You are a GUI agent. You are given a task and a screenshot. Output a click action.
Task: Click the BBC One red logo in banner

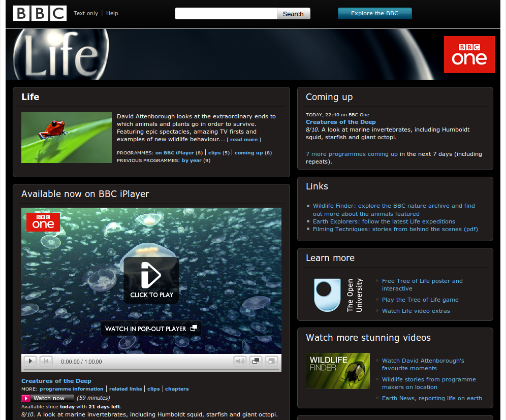[x=469, y=54]
